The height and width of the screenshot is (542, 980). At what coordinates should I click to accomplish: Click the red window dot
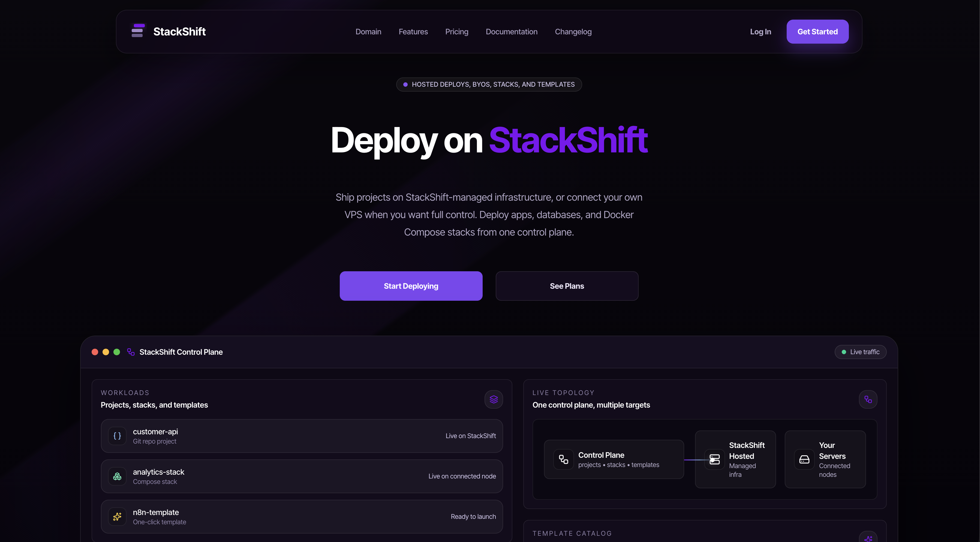95,352
